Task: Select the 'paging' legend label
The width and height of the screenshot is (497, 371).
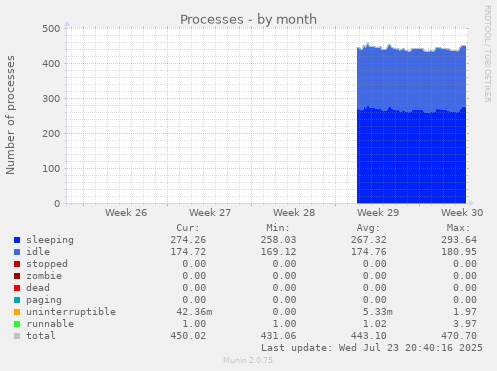Action: [44, 300]
